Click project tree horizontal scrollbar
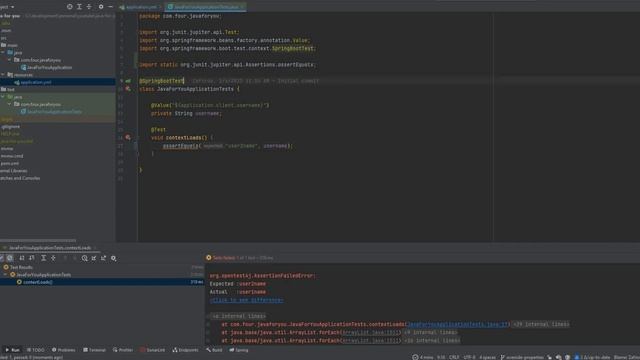This screenshot has height=360, width=640. coord(38,240)
